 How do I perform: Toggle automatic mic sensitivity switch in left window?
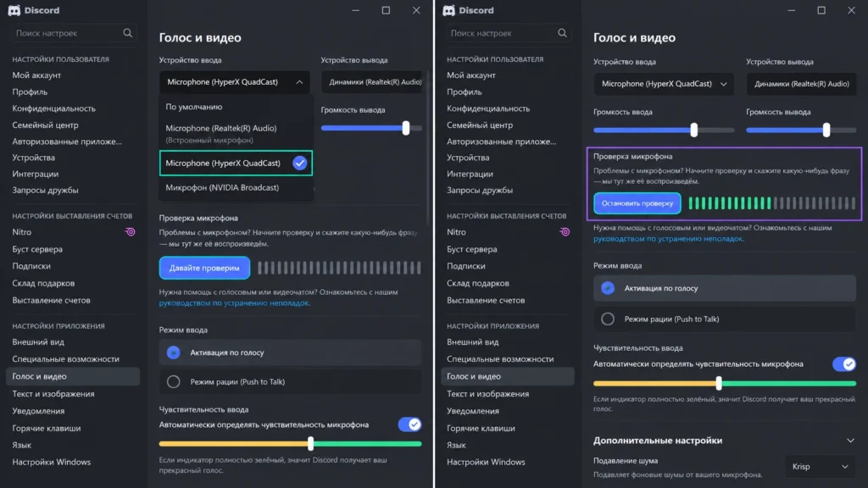coord(409,424)
